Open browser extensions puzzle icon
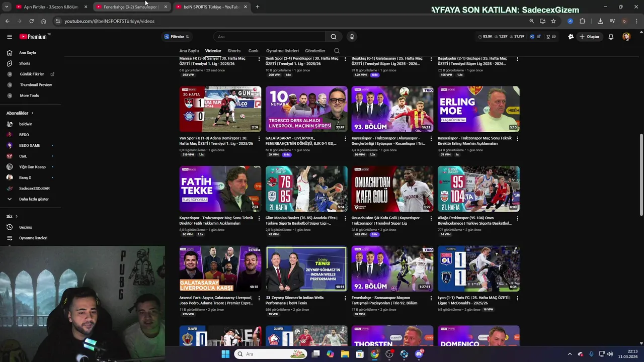 (x=583, y=21)
